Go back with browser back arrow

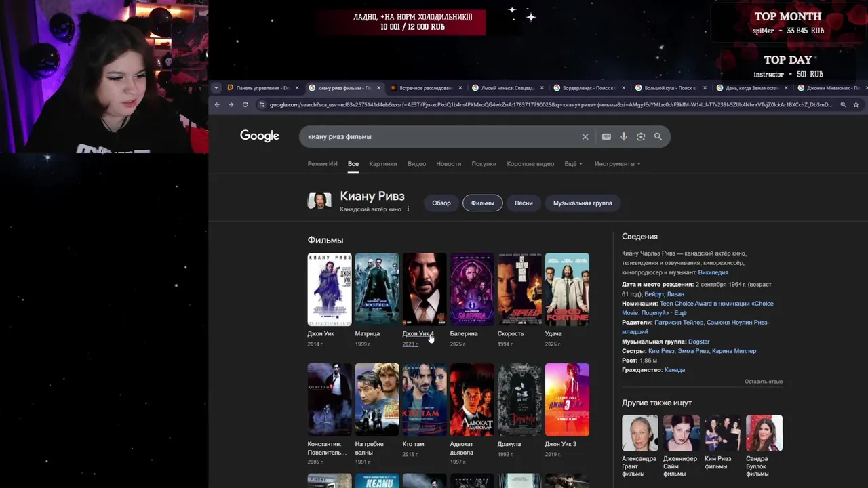point(217,104)
